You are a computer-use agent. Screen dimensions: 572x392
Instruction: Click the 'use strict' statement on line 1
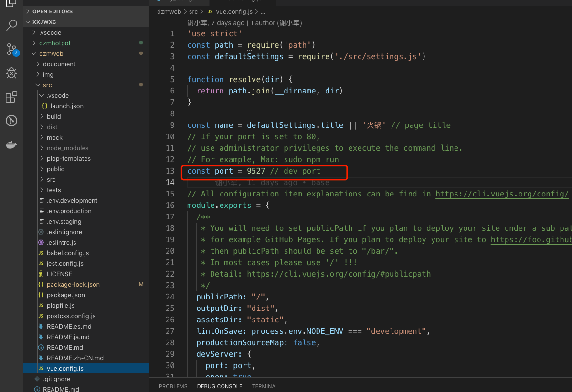tap(214, 33)
